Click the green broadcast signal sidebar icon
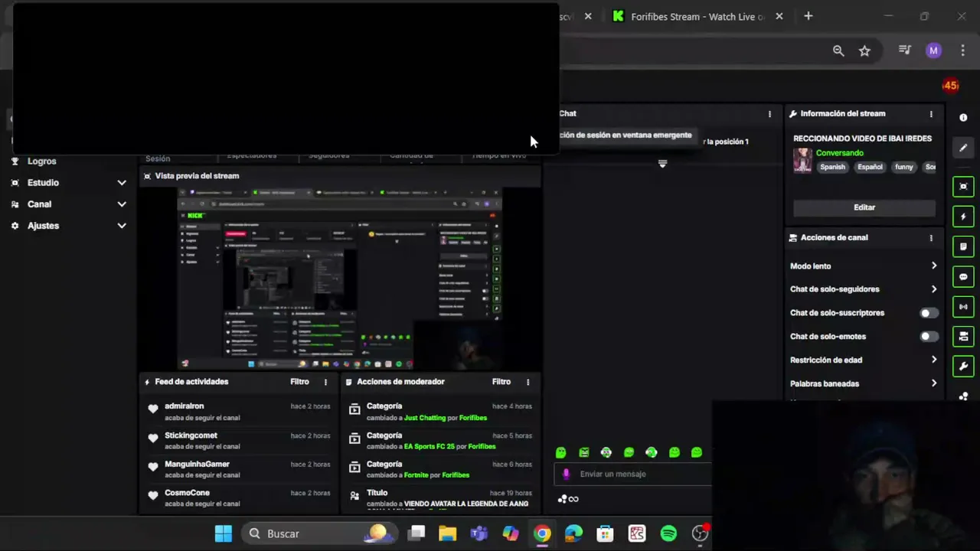Screen dimensions: 980x551 point(963,306)
